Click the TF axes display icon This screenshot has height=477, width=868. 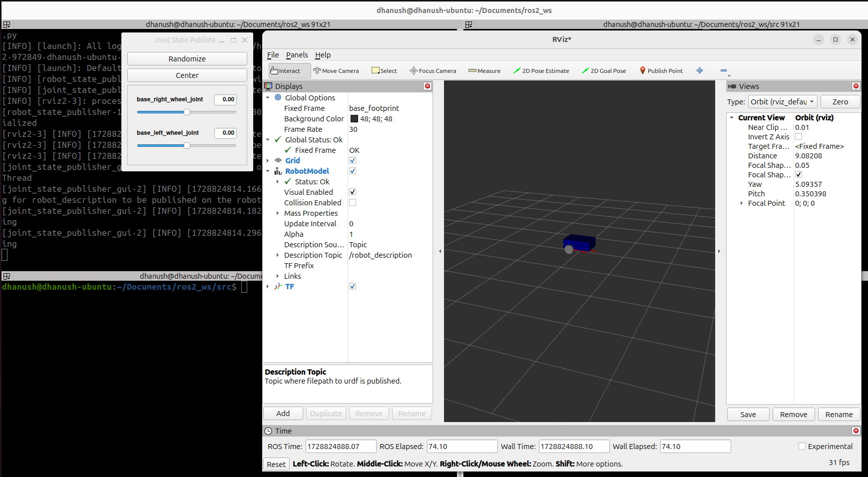coord(278,286)
